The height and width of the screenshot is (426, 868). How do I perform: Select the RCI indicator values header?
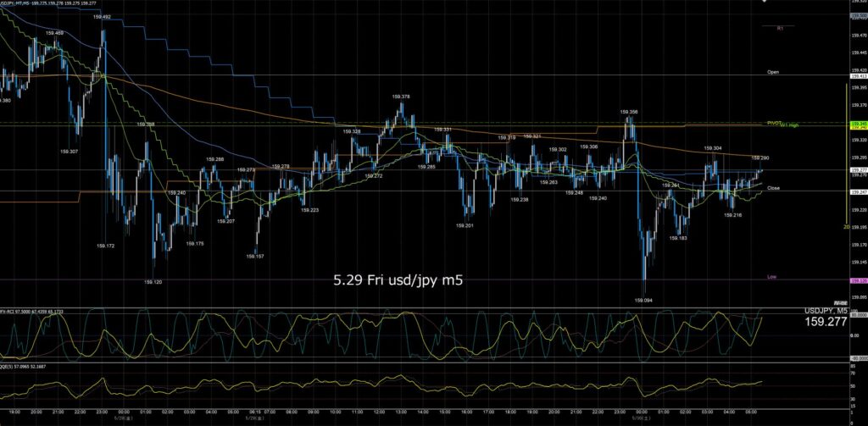31,311
